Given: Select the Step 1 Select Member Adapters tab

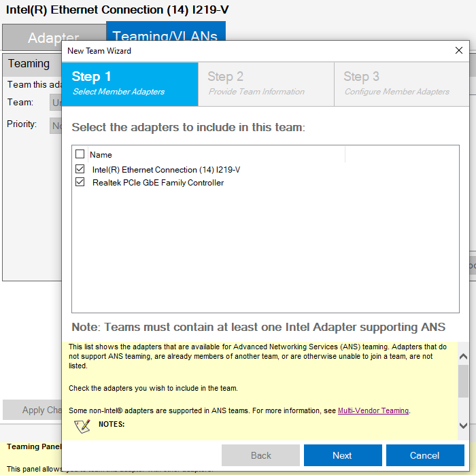Looking at the screenshot, I should [x=130, y=84].
